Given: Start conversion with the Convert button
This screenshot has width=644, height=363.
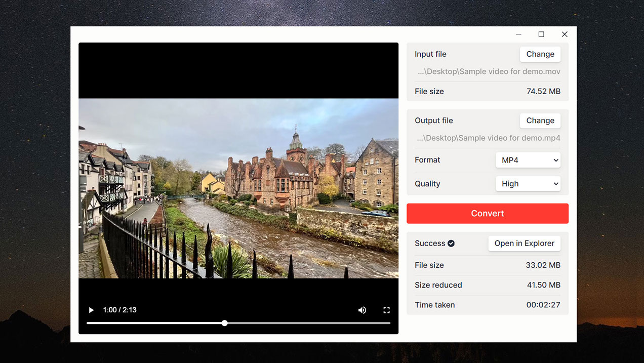Looking at the screenshot, I should tap(488, 213).
